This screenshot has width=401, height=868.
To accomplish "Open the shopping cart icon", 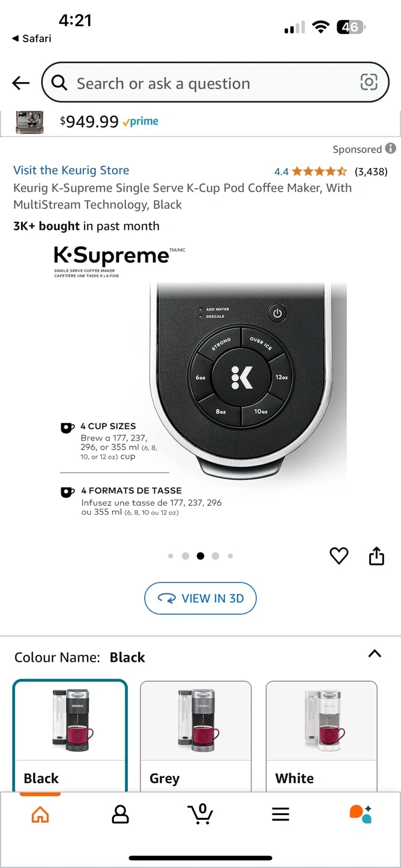I will click(200, 814).
